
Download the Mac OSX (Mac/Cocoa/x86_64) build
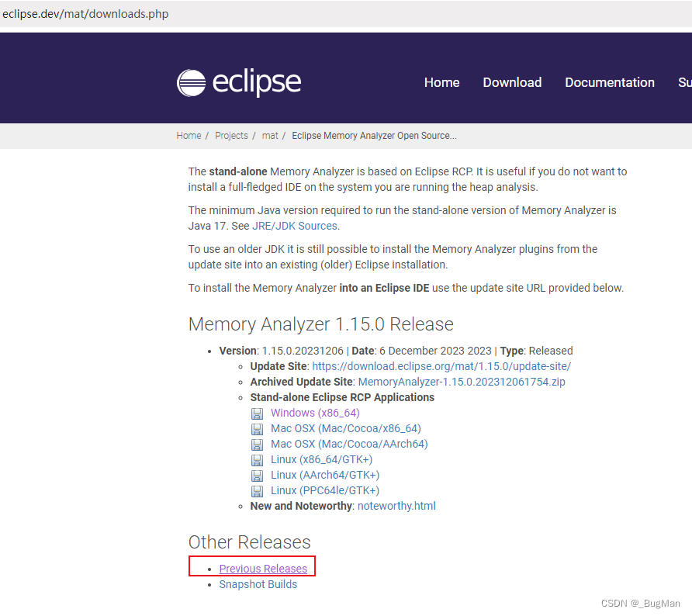click(x=345, y=428)
